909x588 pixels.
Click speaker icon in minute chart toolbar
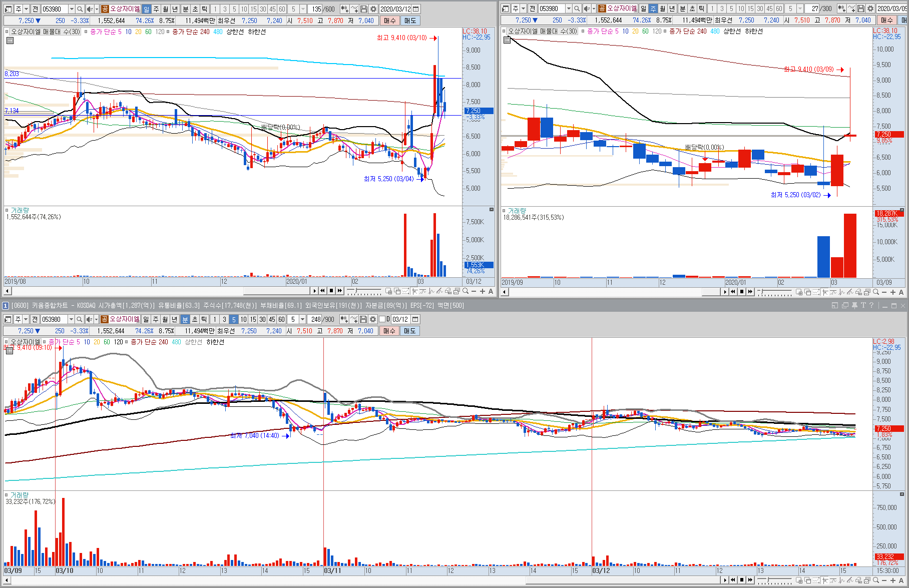coord(89,319)
